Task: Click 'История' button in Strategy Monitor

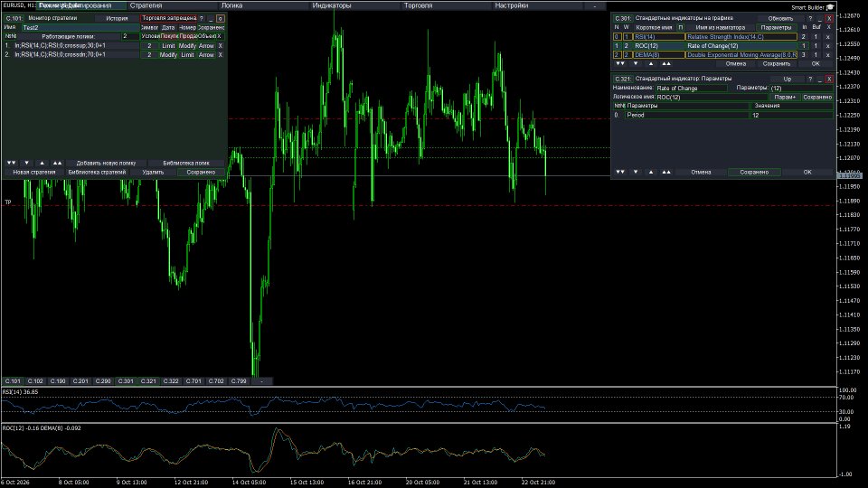Action: click(x=117, y=18)
